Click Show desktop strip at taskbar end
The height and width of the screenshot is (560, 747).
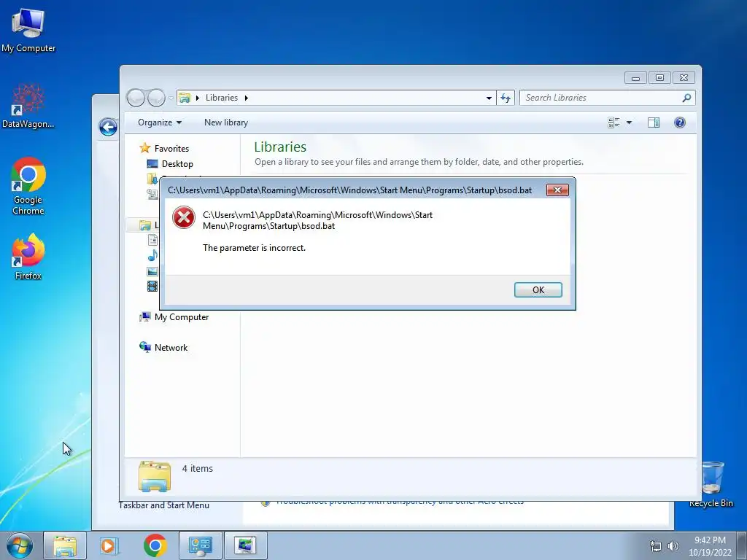[x=742, y=545]
